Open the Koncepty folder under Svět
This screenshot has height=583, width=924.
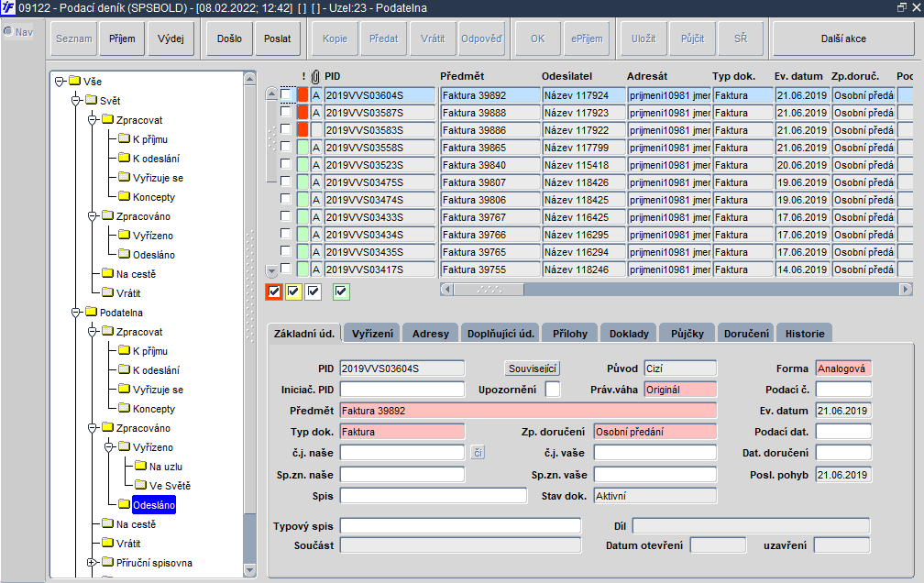[154, 197]
